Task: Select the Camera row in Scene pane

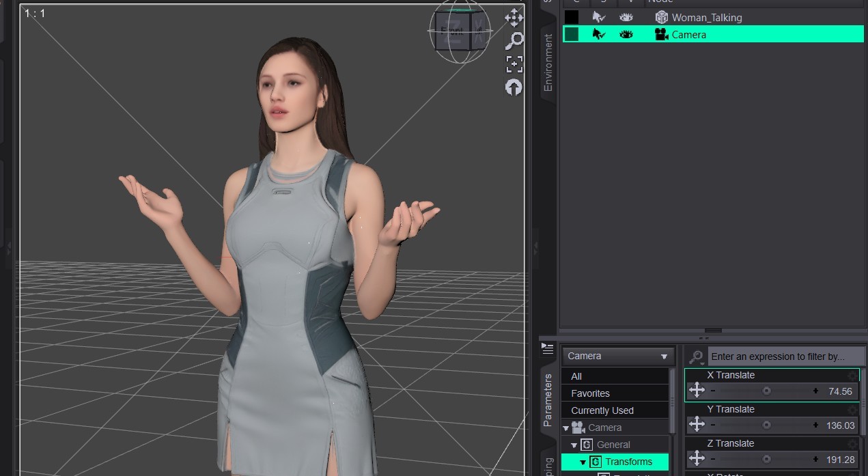Action: [x=713, y=34]
